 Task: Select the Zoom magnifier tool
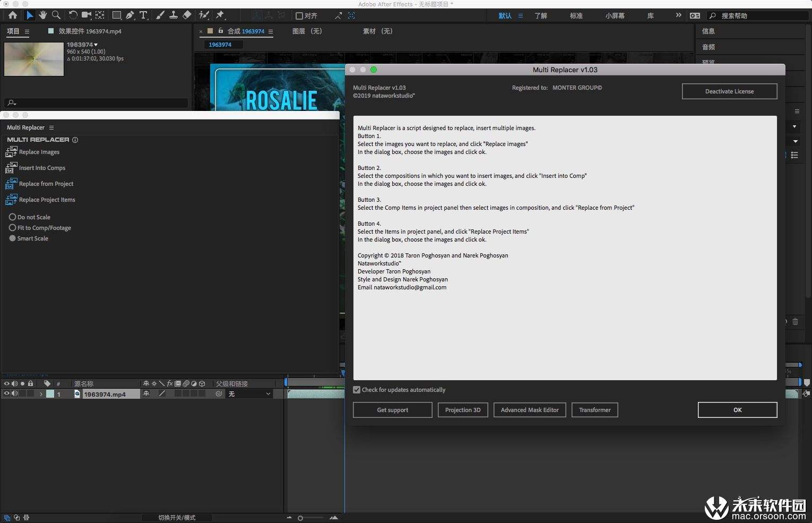(x=56, y=15)
